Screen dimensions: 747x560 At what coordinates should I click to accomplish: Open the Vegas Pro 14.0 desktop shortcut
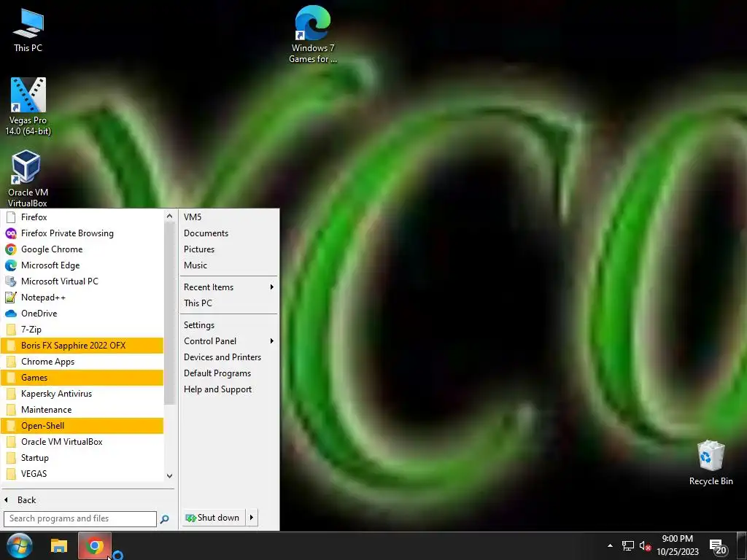[x=28, y=106]
